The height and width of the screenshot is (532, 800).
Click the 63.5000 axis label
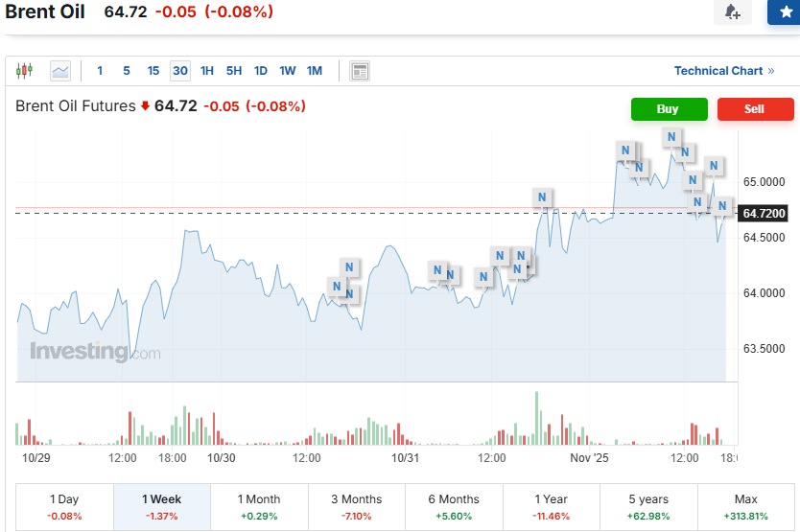(x=764, y=349)
